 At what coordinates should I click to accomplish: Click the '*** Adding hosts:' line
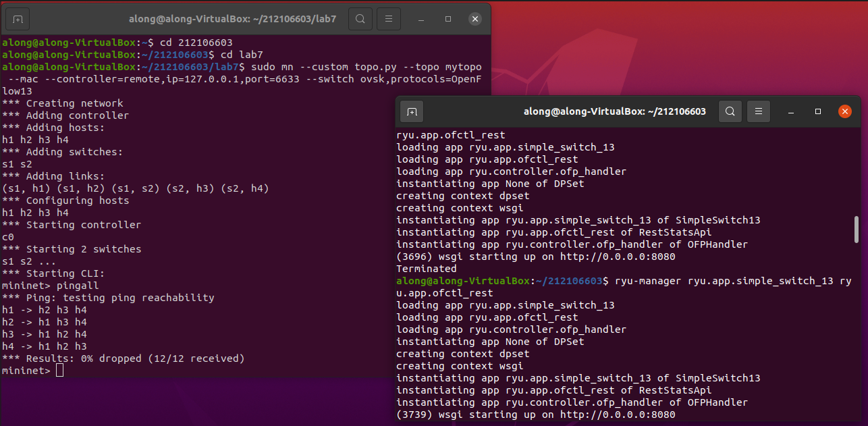pos(53,128)
